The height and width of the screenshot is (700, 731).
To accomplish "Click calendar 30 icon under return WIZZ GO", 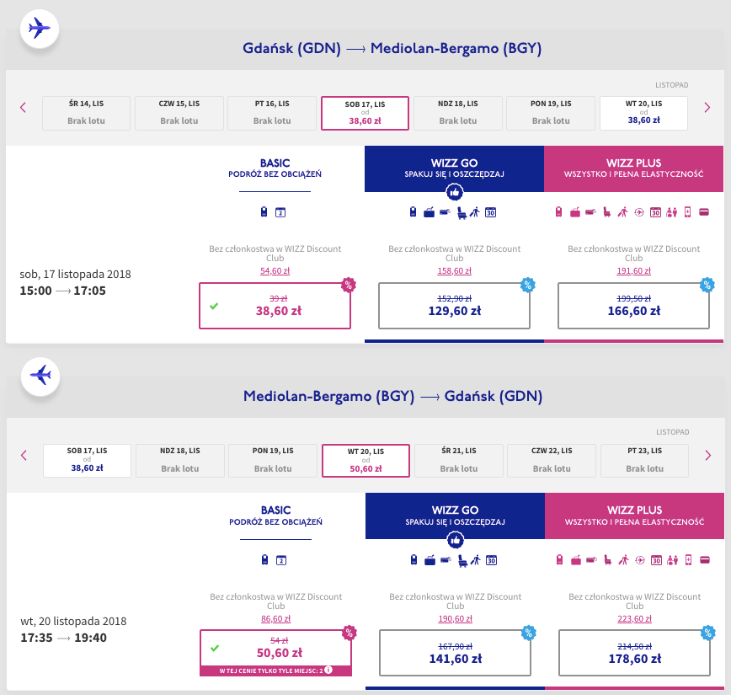I will (x=491, y=559).
